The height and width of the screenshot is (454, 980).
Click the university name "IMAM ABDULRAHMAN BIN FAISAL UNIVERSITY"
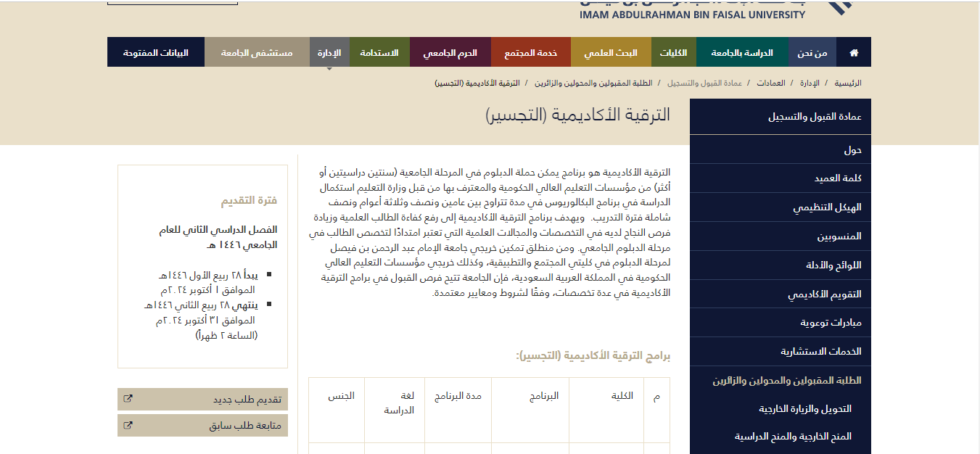tap(692, 15)
